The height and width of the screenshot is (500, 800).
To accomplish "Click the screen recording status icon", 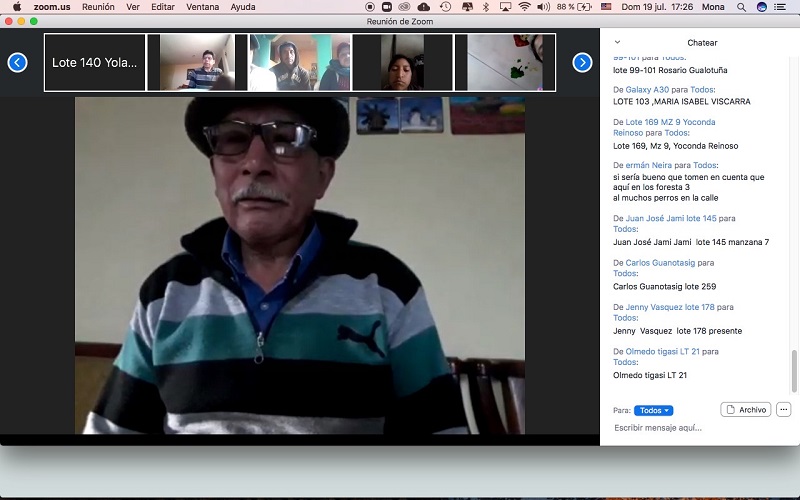I will click(370, 7).
